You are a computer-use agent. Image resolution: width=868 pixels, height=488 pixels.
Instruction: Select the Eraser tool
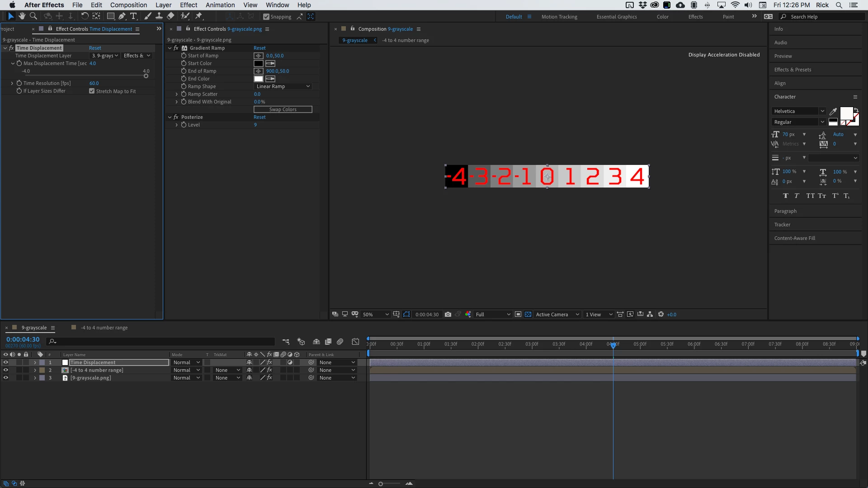[170, 16]
